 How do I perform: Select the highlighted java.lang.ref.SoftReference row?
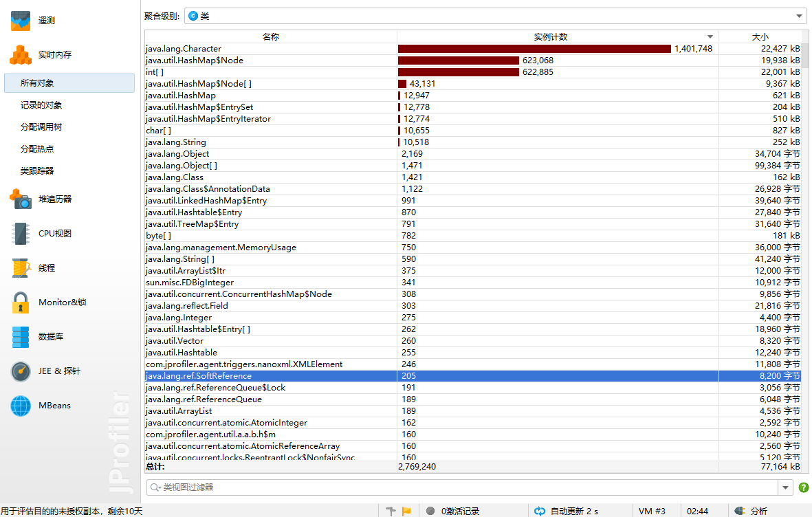tap(473, 376)
